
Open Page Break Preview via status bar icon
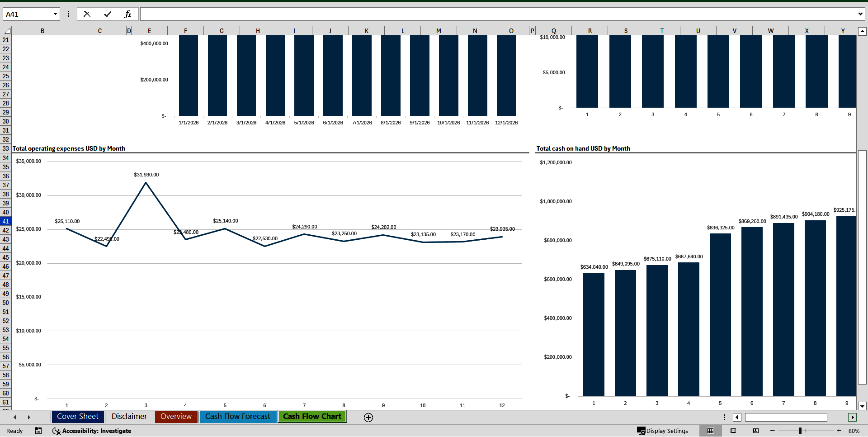755,431
